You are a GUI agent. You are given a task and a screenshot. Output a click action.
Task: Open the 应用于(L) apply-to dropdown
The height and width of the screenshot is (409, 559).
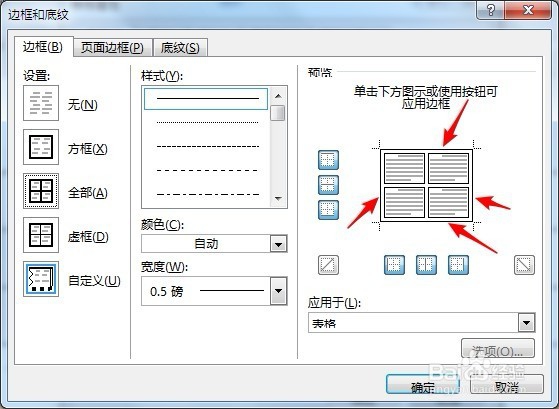[x=527, y=323]
